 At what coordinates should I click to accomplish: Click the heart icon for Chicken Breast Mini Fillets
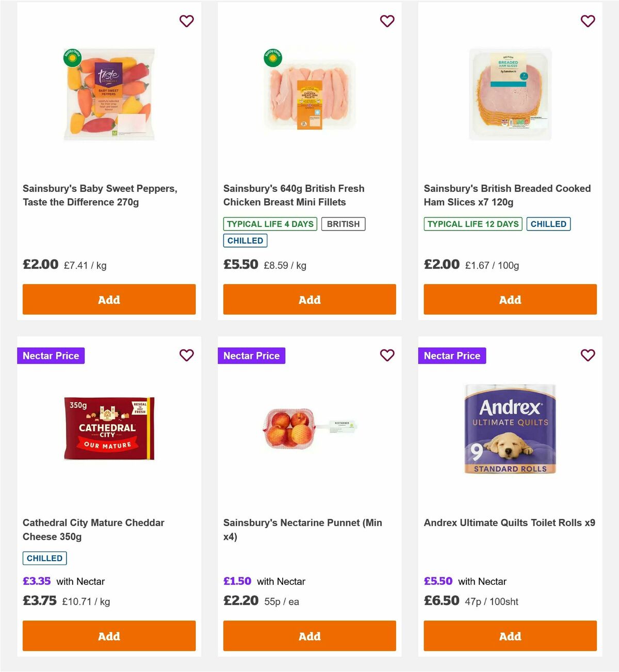387,21
